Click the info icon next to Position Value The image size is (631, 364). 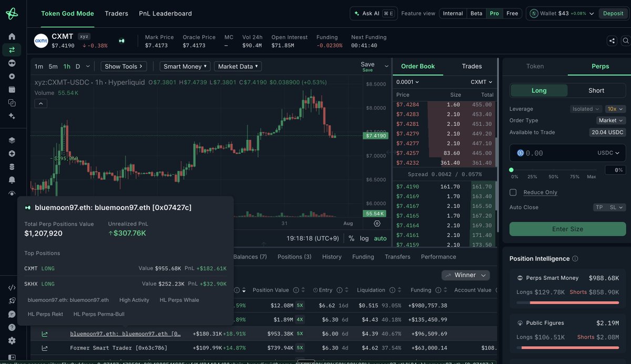(296, 290)
